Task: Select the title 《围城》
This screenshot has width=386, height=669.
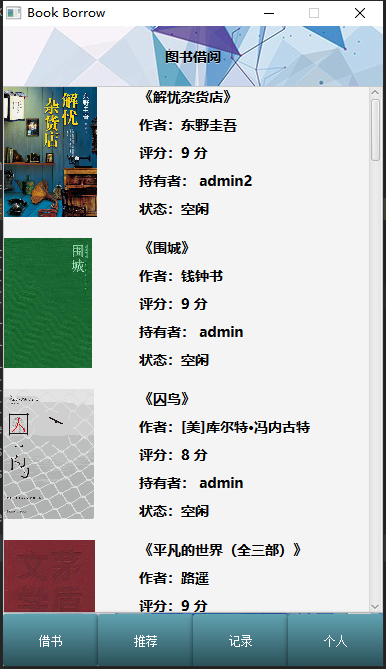Action: tap(167, 248)
